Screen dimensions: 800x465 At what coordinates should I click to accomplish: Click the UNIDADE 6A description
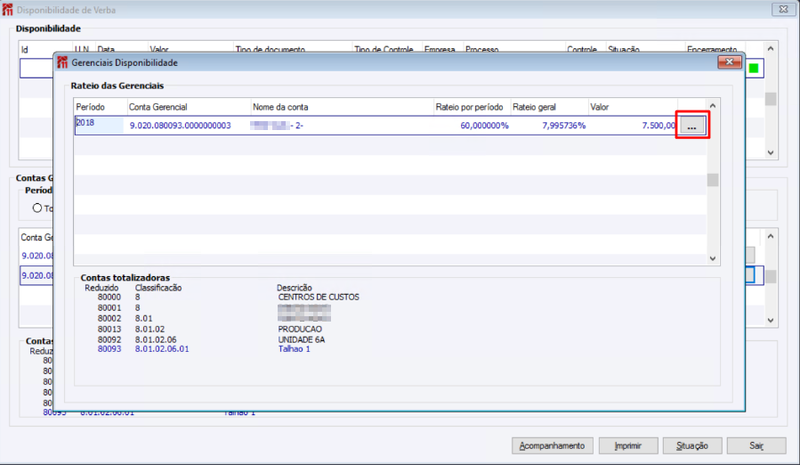click(302, 339)
